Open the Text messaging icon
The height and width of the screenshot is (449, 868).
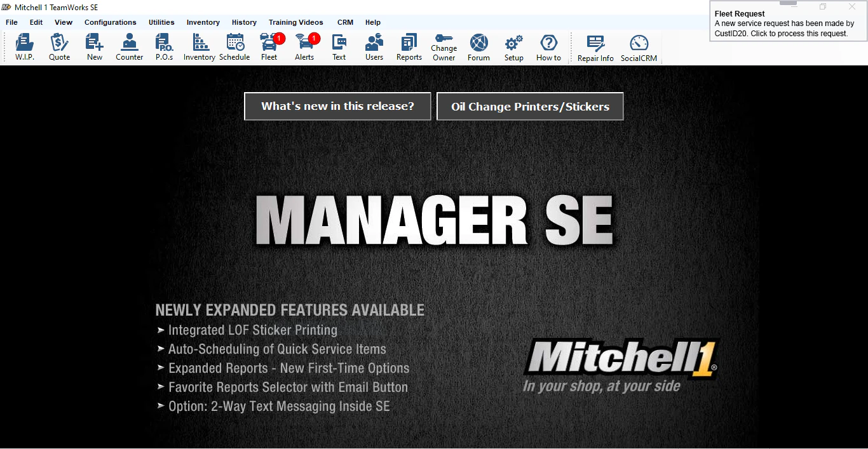tap(339, 48)
